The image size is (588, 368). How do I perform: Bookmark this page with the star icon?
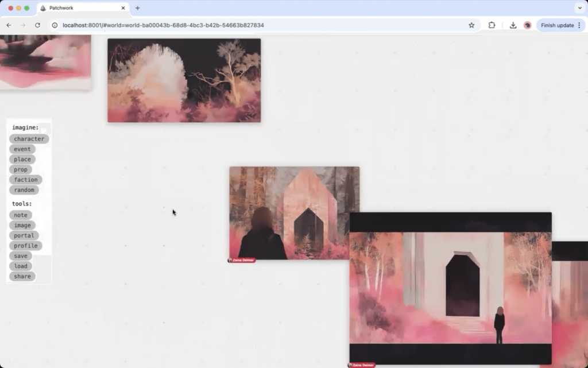tap(471, 25)
